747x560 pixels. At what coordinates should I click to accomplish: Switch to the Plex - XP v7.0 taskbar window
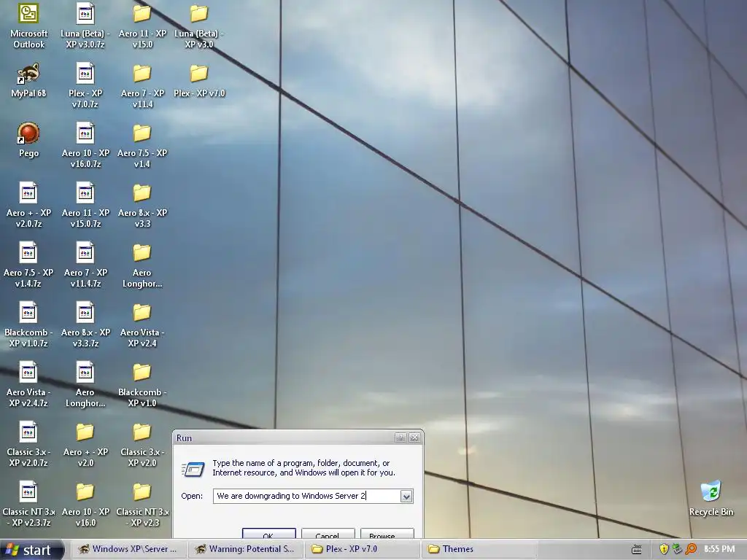pyautogui.click(x=362, y=549)
